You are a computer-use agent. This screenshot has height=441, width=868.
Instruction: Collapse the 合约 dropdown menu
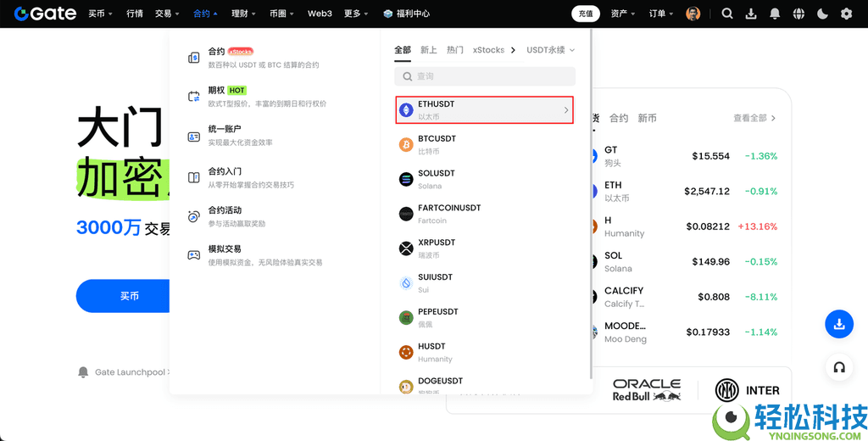click(x=205, y=14)
